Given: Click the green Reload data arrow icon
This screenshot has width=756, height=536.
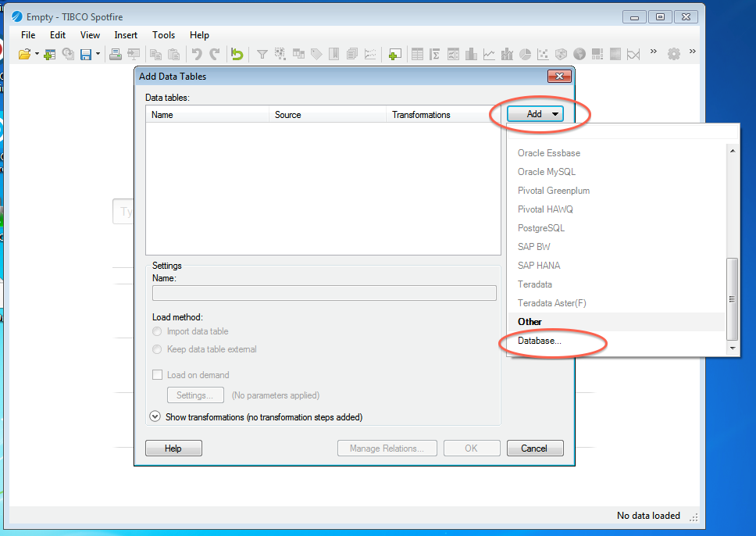Looking at the screenshot, I should [237, 54].
